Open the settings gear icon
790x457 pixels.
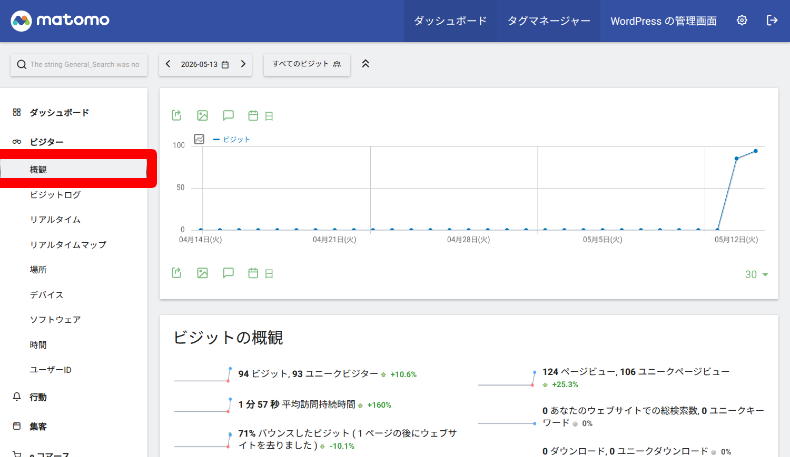tap(742, 20)
